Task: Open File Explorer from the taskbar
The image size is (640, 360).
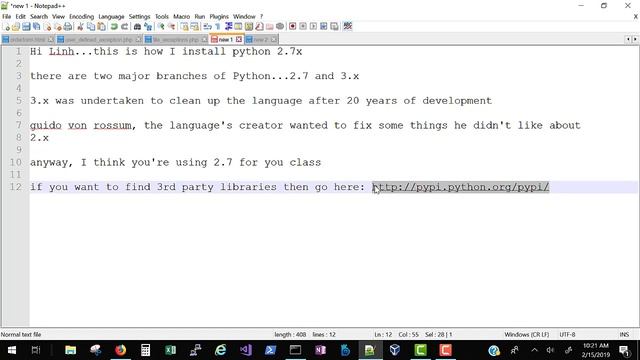Action: (x=71, y=350)
